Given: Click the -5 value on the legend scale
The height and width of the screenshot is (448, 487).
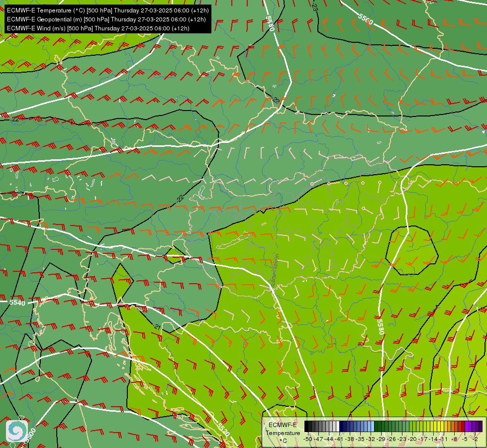Looking at the screenshot, I should coord(465,439).
